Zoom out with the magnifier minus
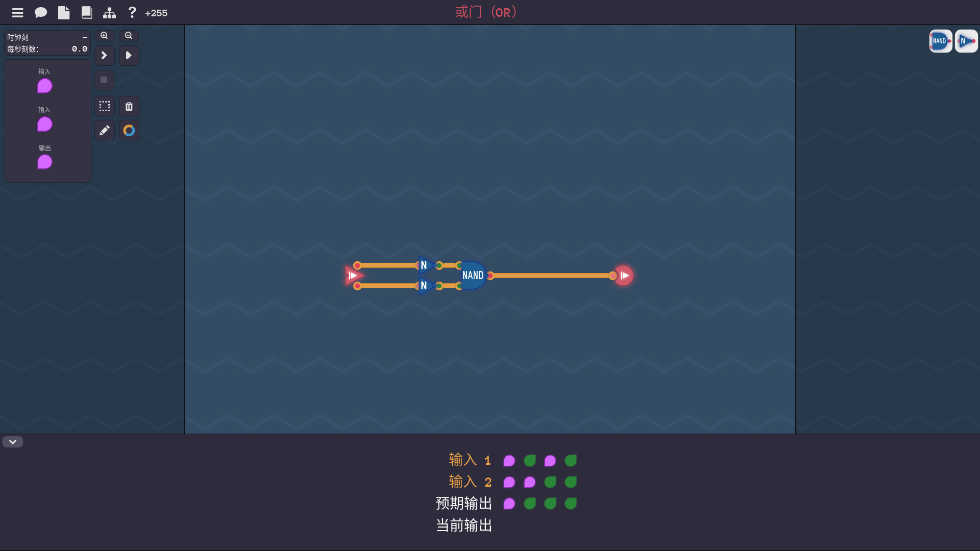 [x=129, y=36]
